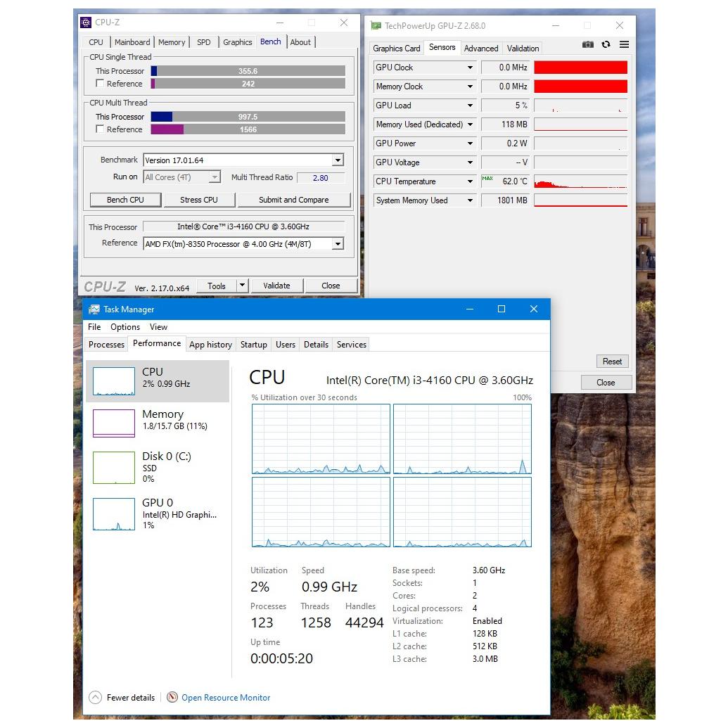Open the GPU-Z hamburger menu

(624, 44)
